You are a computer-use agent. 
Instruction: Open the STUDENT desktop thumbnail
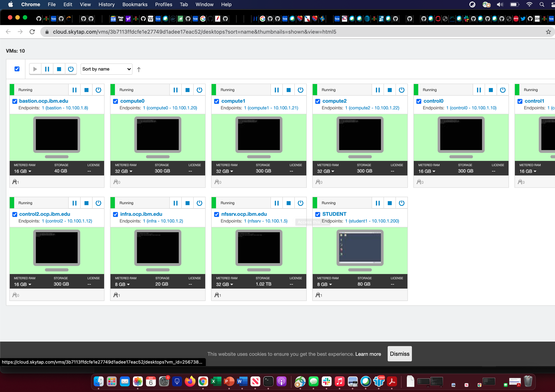coord(360,248)
